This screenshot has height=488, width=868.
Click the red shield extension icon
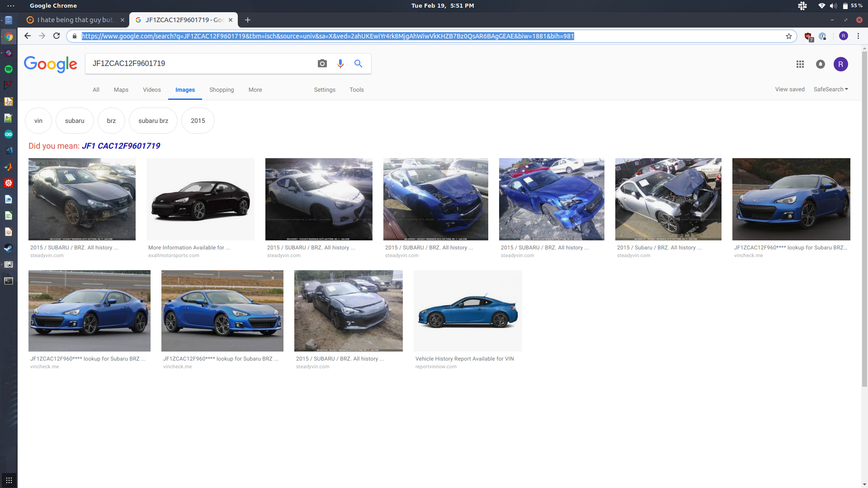[x=808, y=36]
